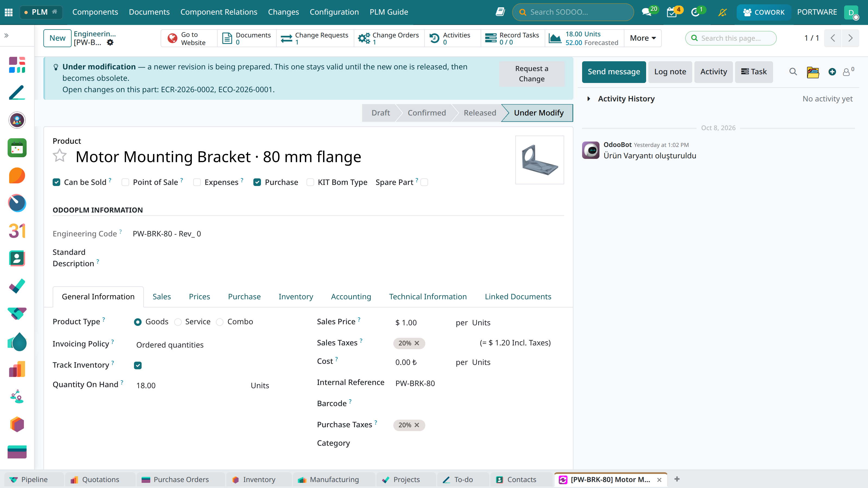Open the apps grid menu
Image resolution: width=868 pixels, height=488 pixels.
click(9, 12)
